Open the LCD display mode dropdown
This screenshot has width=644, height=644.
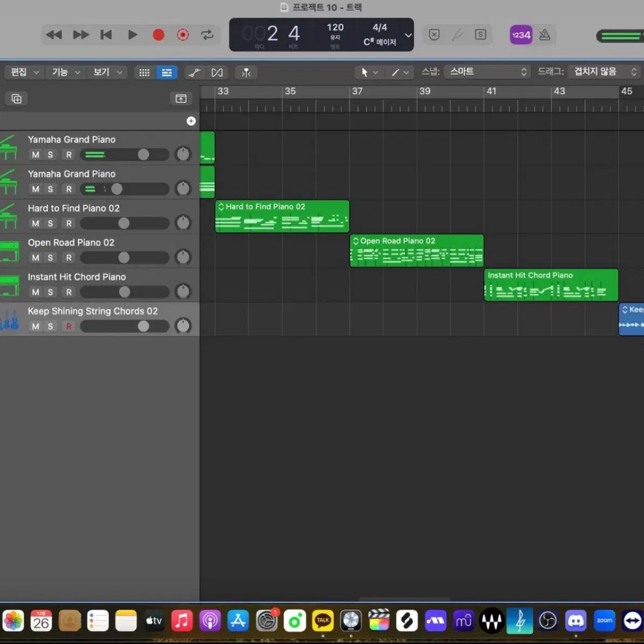coord(408,36)
